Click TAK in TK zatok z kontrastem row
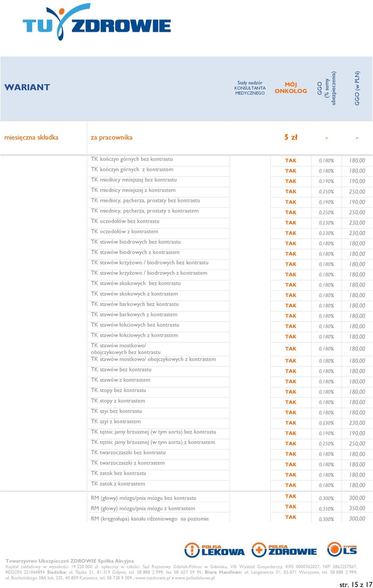This screenshot has width=373, height=588. point(291,485)
